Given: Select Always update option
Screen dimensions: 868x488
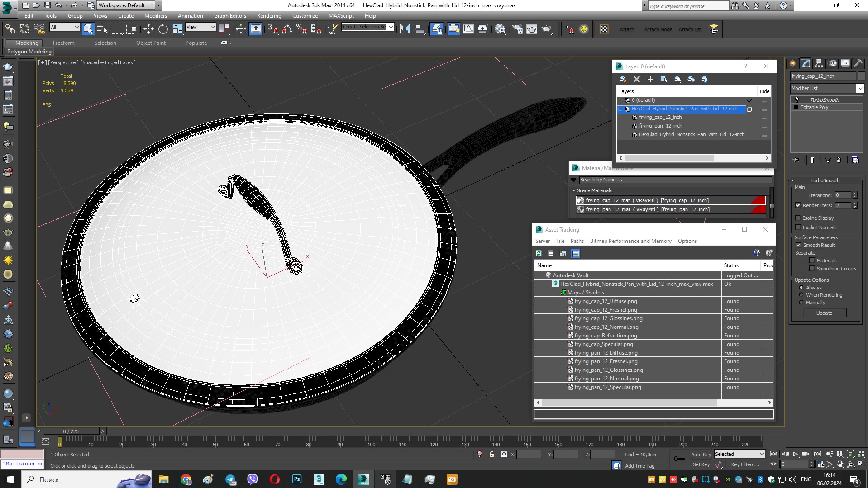Looking at the screenshot, I should 801,288.
